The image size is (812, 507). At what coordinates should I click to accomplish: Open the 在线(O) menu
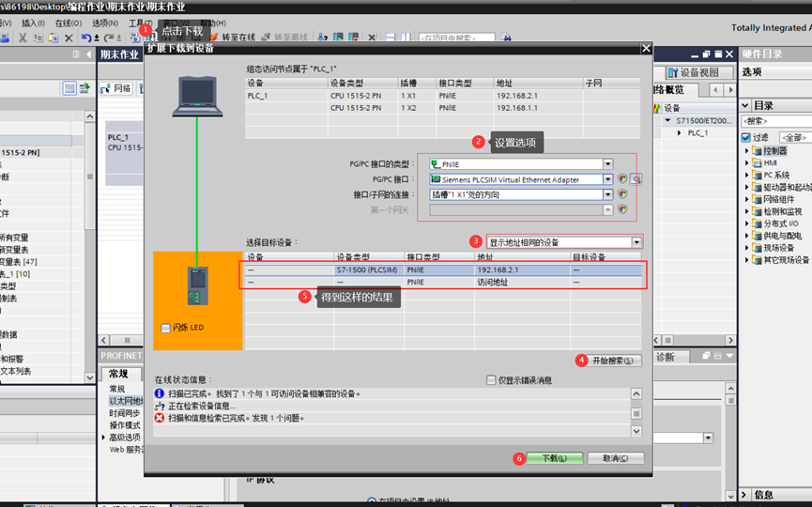[69, 23]
